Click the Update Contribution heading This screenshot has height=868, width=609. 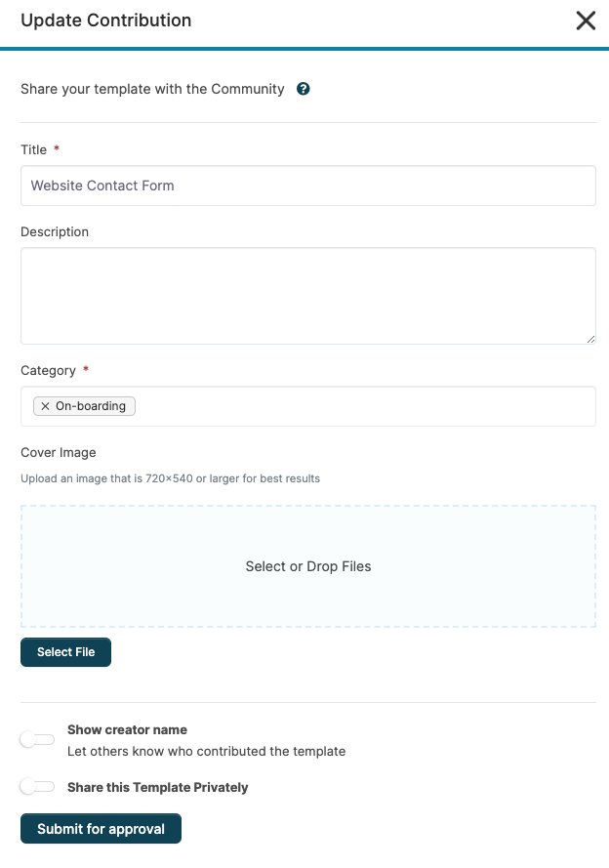106,21
